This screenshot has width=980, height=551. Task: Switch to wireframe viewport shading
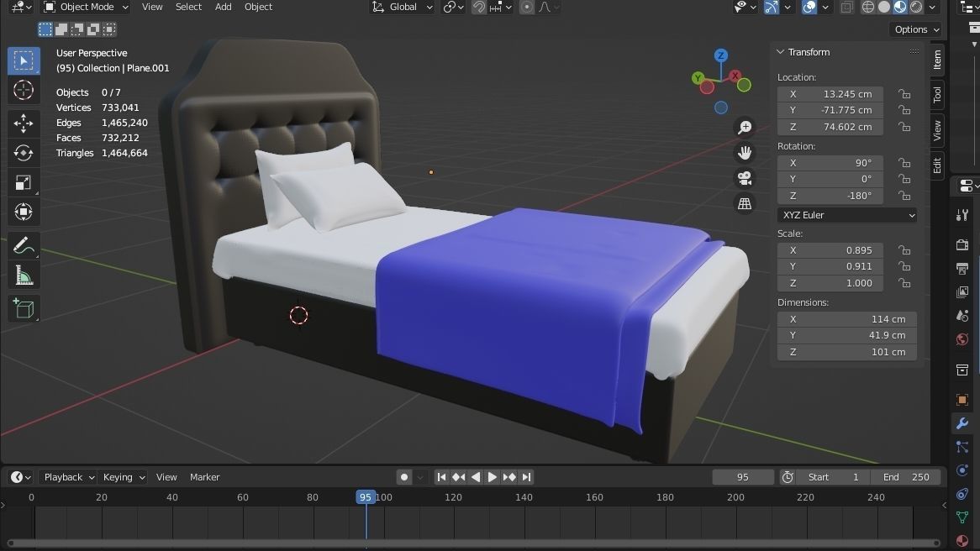pyautogui.click(x=867, y=7)
